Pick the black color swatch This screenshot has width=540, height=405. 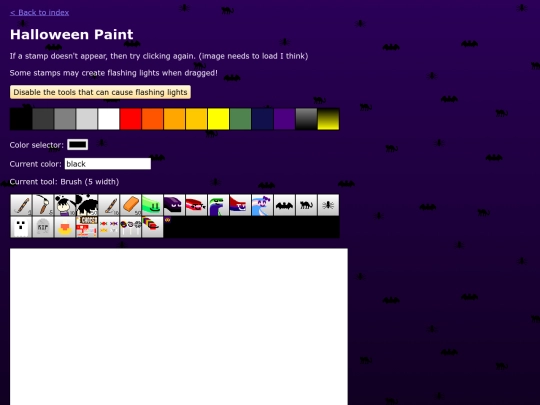[21, 119]
